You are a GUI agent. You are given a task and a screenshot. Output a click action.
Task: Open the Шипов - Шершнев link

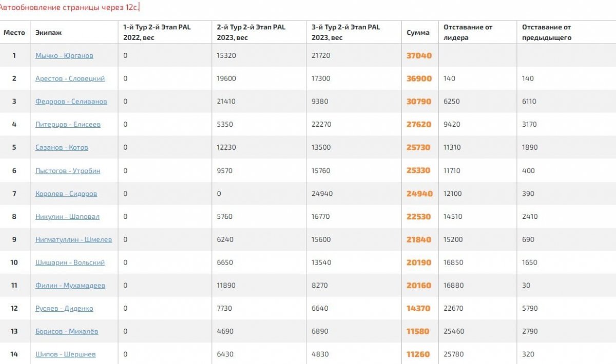coord(65,354)
